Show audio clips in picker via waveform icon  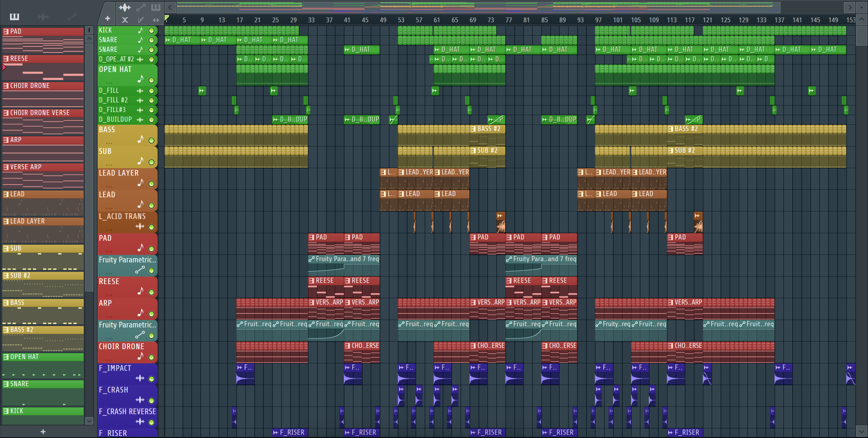pyautogui.click(x=43, y=17)
